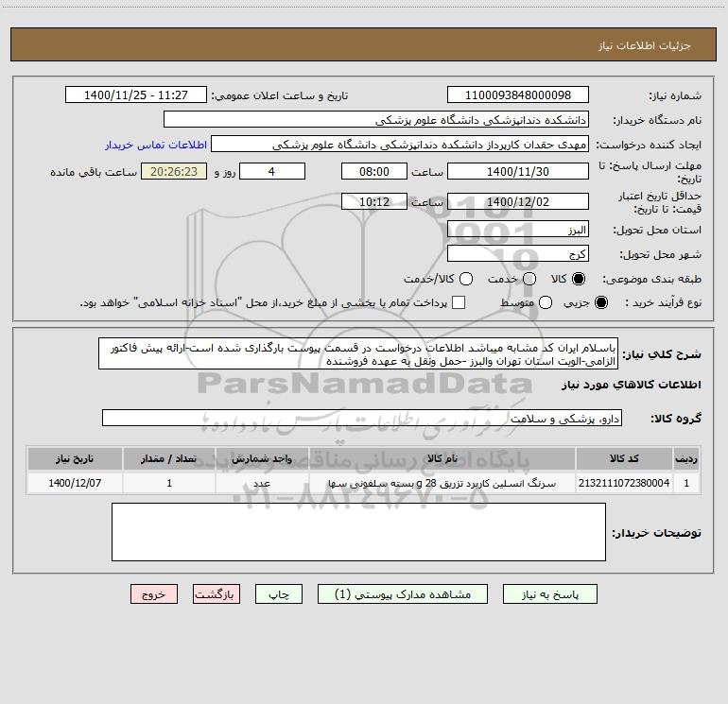Click the remaining time 20:26:23 field
The width and height of the screenshot is (728, 704).
pos(174,172)
